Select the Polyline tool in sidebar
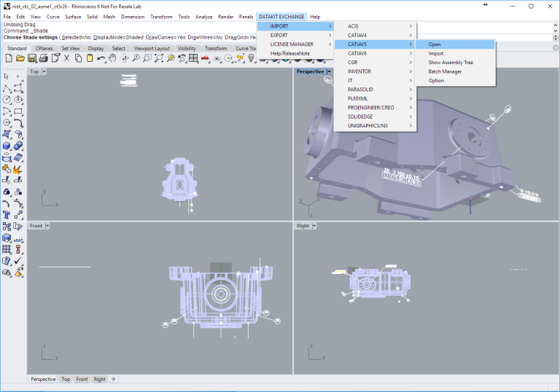This screenshot has width=560, height=392. [7, 88]
